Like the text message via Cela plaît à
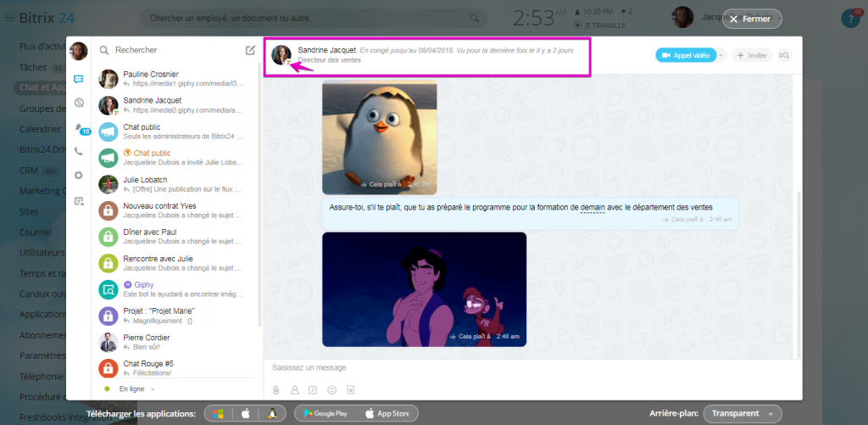The height and width of the screenshot is (425, 868). click(x=684, y=220)
